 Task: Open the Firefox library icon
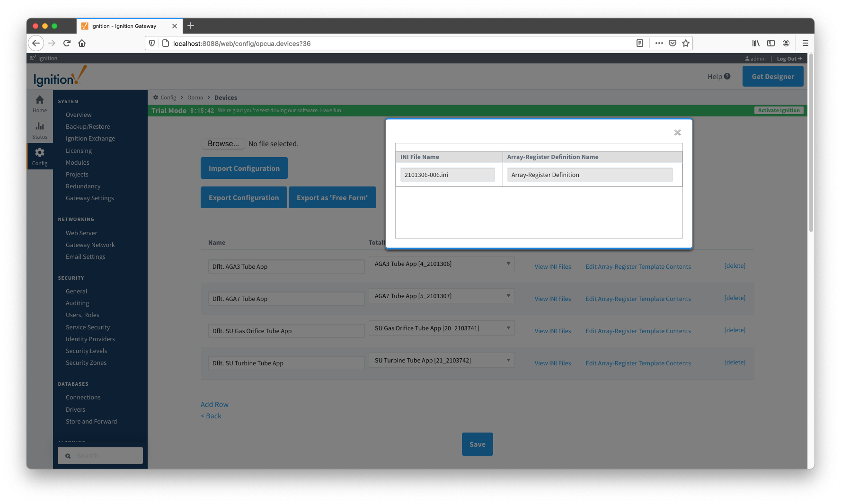tap(756, 43)
